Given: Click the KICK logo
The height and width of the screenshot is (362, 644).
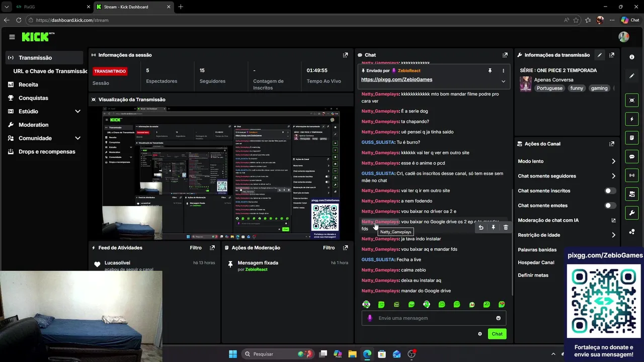Looking at the screenshot, I should [38, 37].
